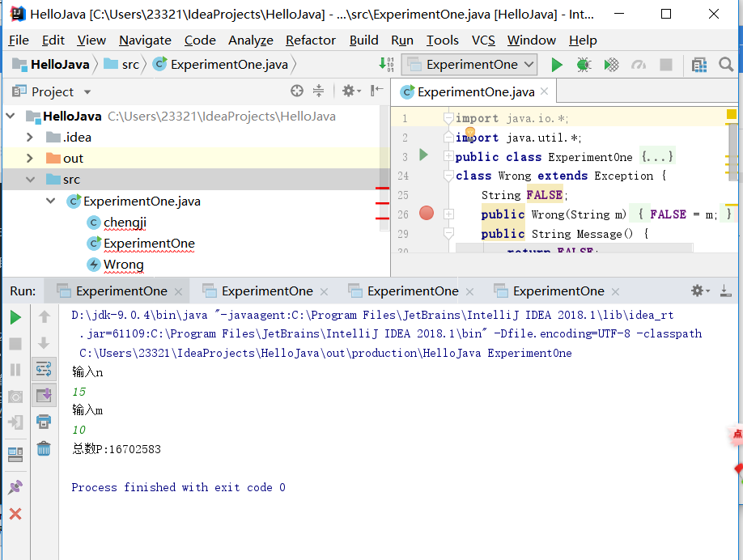
Task: Select the chengji class in tree
Action: click(125, 223)
